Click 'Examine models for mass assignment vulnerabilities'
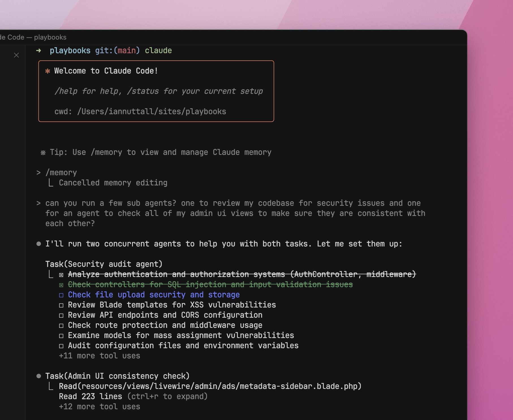This screenshot has width=513, height=420. (x=181, y=335)
